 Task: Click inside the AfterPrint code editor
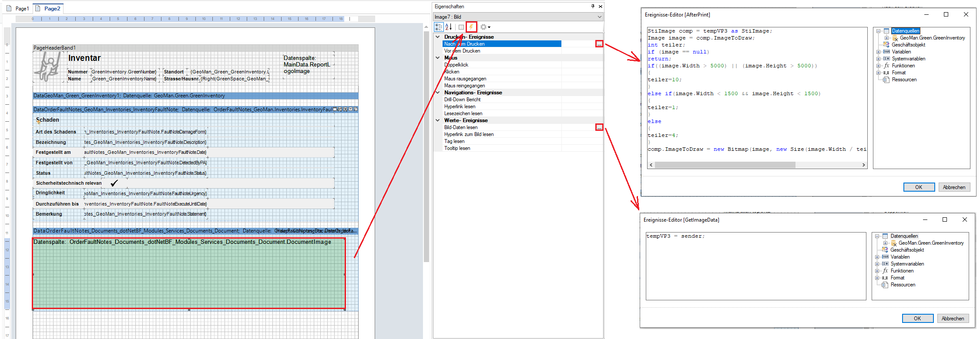[x=757, y=94]
